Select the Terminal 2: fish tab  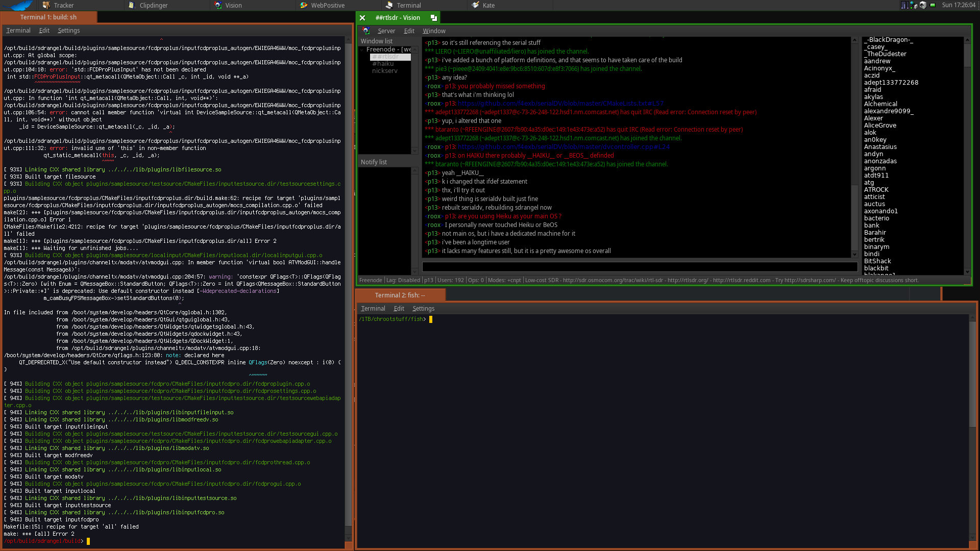400,295
